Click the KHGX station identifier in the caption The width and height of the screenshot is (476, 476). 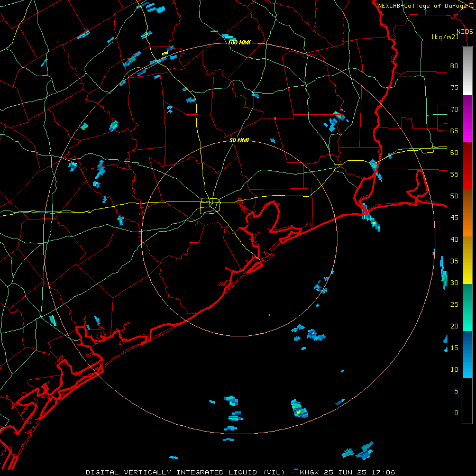click(x=309, y=472)
